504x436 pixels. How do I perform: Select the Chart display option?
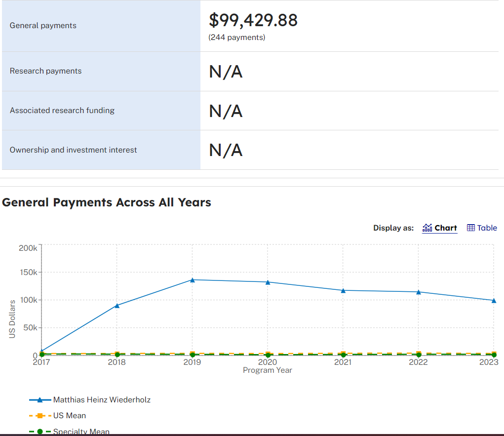pos(439,228)
